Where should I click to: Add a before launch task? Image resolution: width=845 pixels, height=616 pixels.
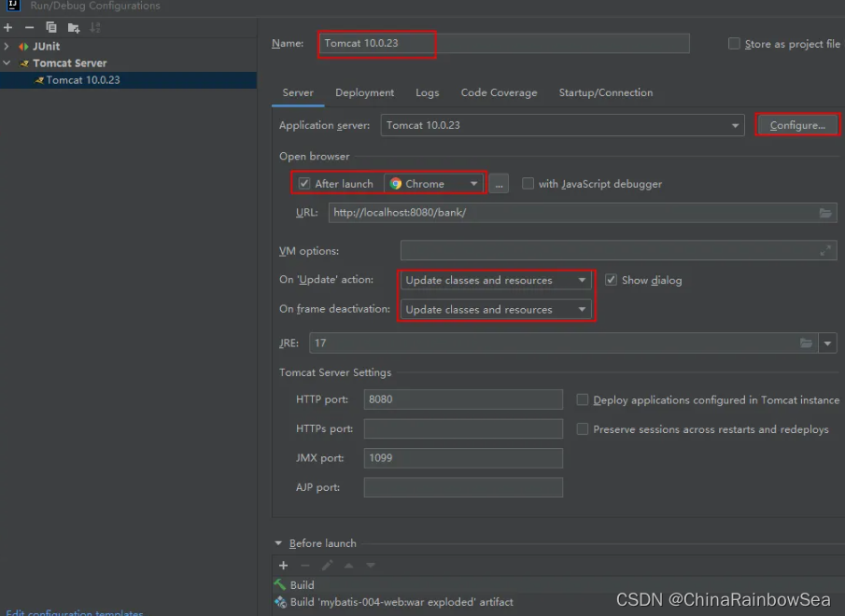coord(284,565)
